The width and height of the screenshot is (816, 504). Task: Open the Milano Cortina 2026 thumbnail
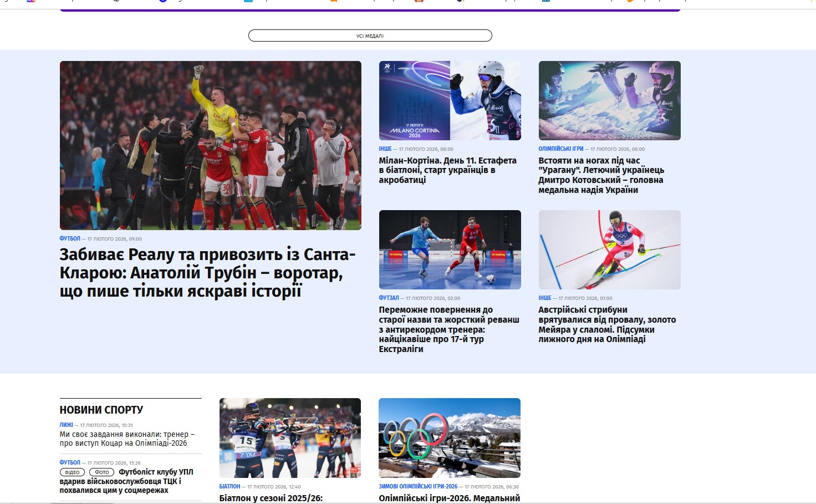pyautogui.click(x=450, y=100)
